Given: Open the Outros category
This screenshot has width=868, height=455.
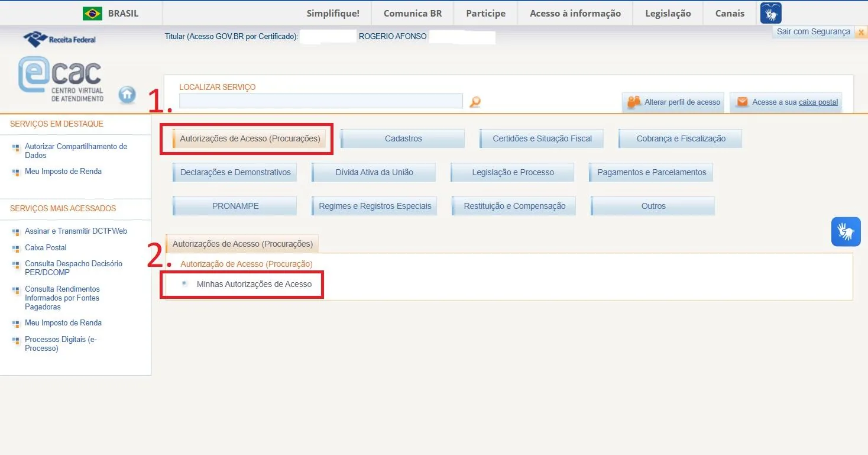Looking at the screenshot, I should pyautogui.click(x=653, y=206).
